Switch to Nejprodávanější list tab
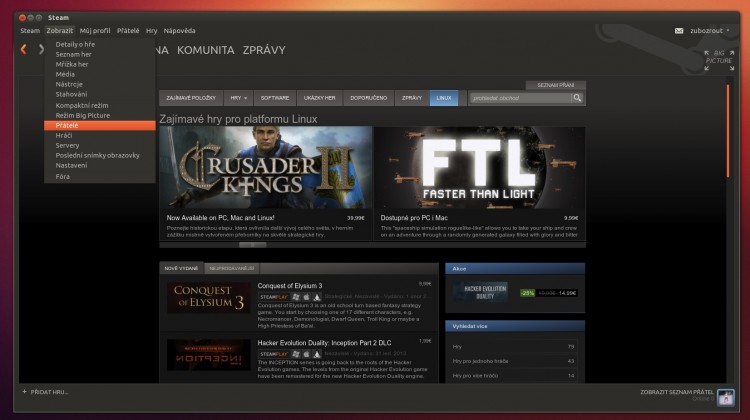This screenshot has width=750, height=420. [232, 268]
